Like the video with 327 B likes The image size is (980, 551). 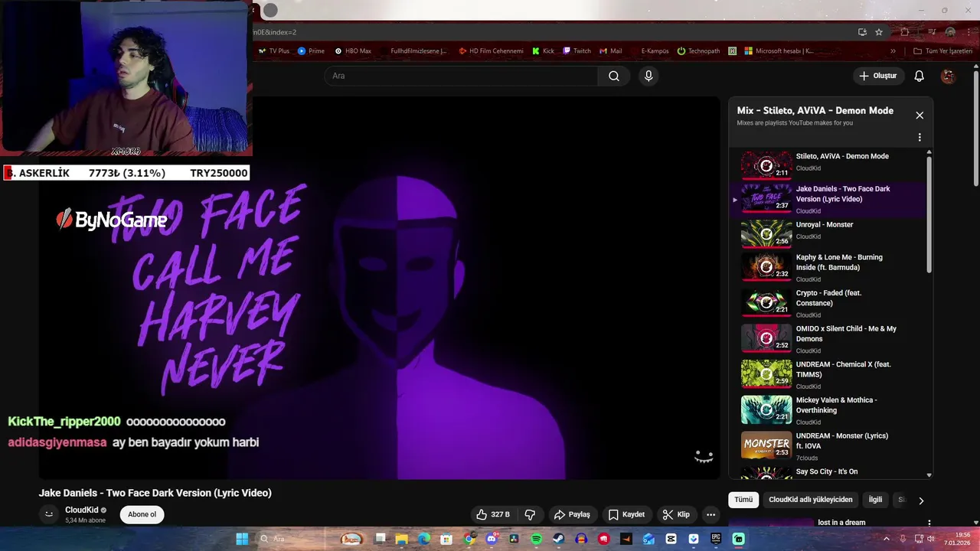[492, 514]
